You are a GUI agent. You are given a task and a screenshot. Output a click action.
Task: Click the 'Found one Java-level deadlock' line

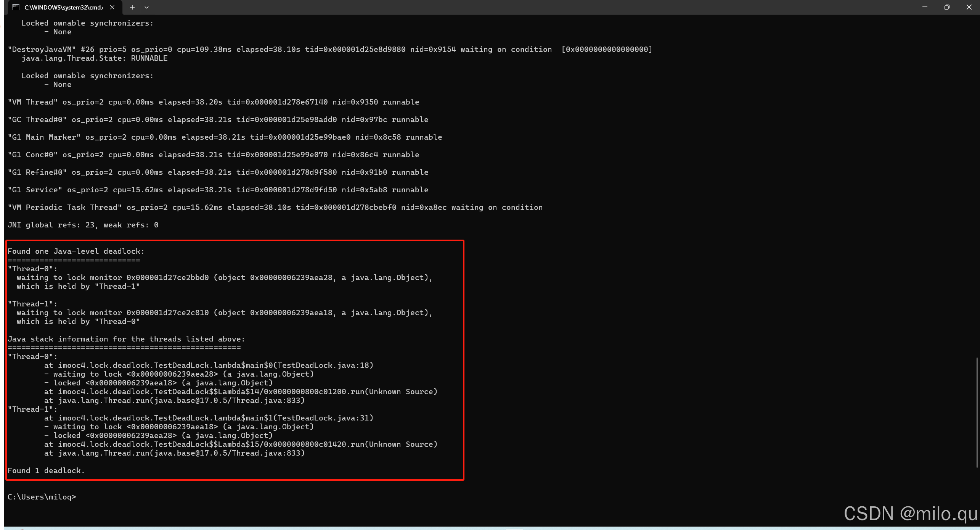76,251
